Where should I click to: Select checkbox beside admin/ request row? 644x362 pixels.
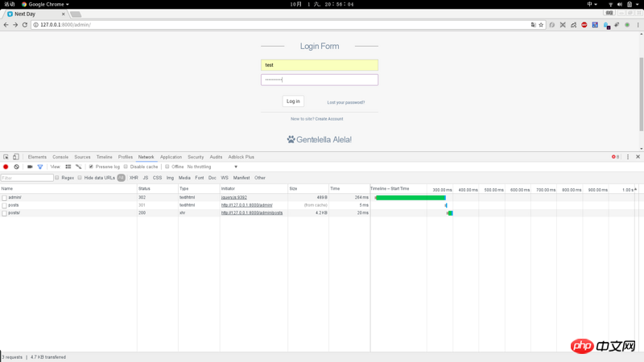(x=4, y=198)
